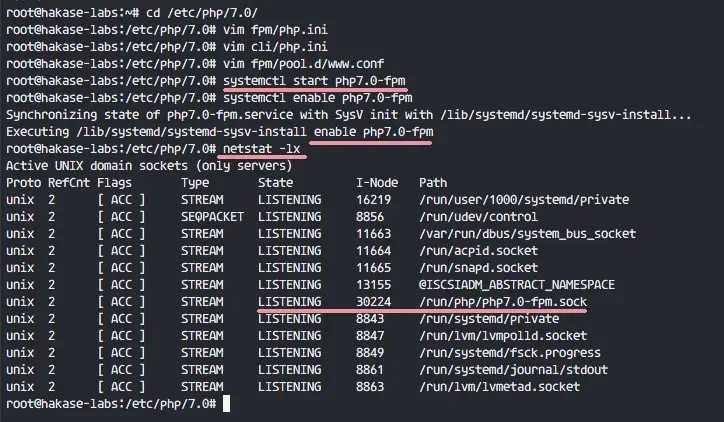The image size is (724, 422).
Task: Click the /run/lvm/lvmetad.socket path
Action: coord(499,386)
